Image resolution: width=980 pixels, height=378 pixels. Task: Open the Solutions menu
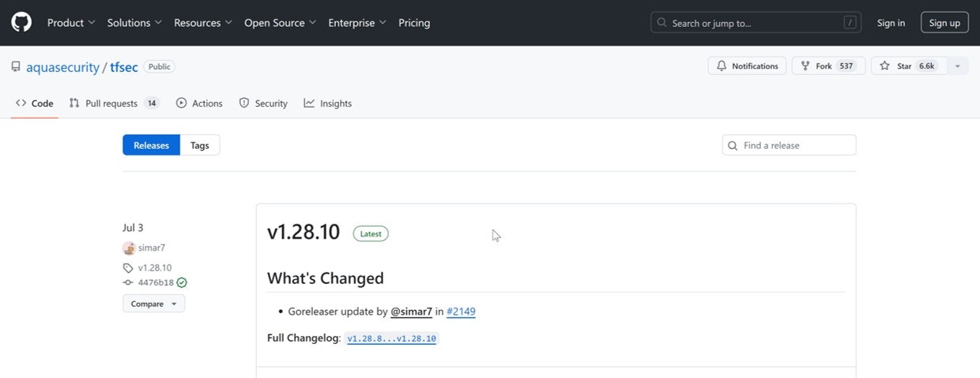[134, 23]
